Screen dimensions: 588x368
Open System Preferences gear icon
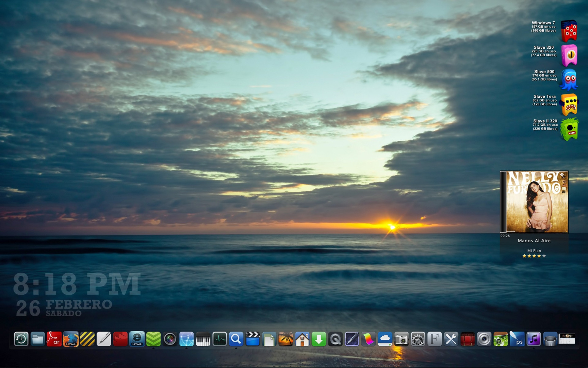click(x=418, y=339)
